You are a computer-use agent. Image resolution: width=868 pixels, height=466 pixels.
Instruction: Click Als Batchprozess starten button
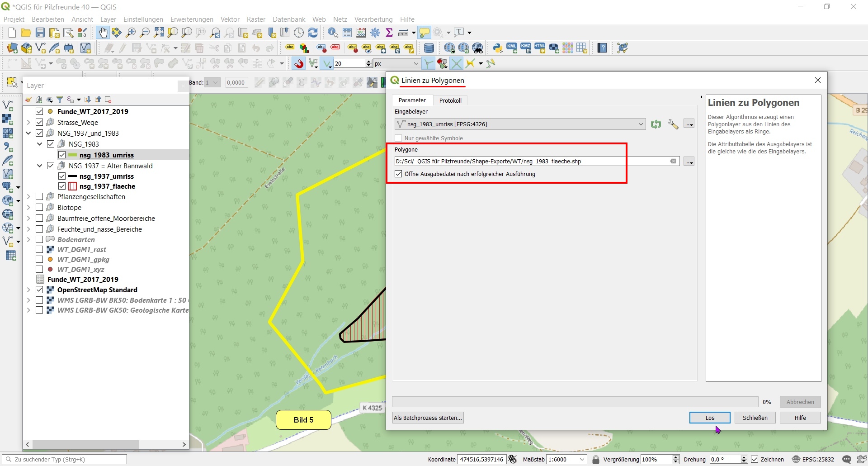tap(428, 418)
